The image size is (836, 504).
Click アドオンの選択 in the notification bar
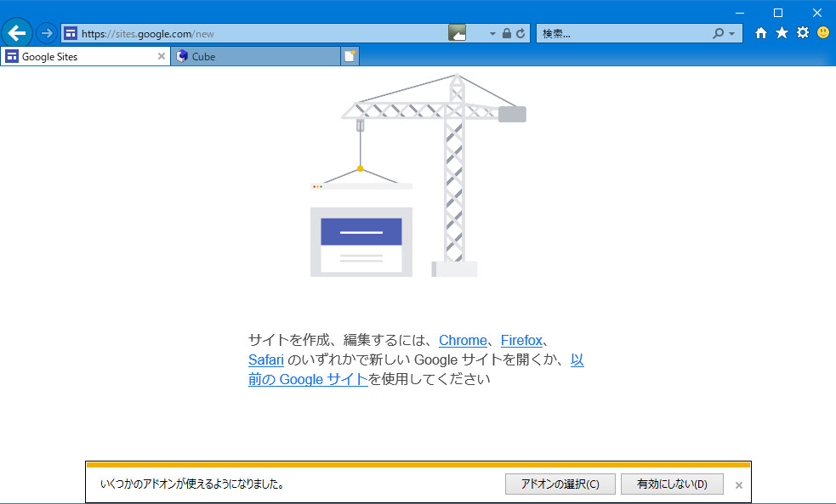click(x=560, y=484)
